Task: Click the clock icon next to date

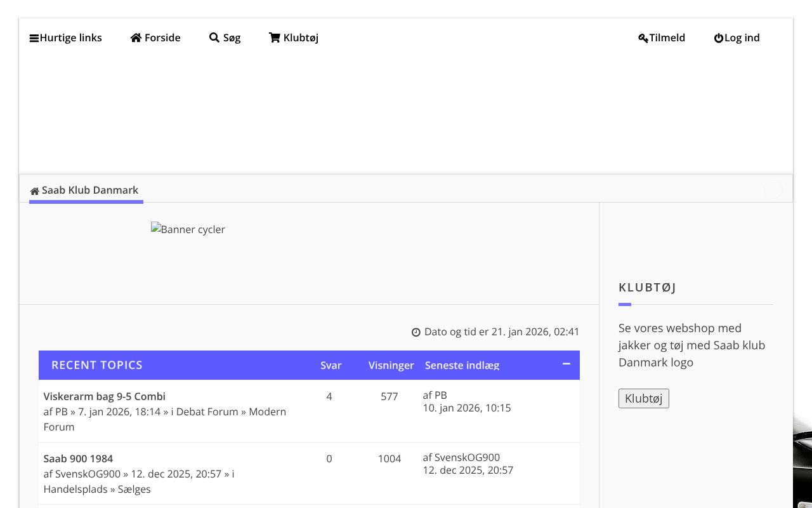Action: pos(416,332)
